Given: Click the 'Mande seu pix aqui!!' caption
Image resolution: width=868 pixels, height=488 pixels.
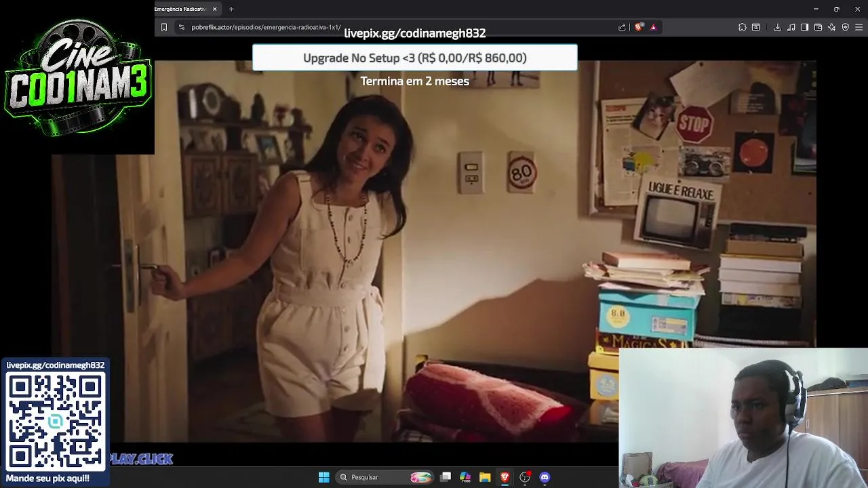Looking at the screenshot, I should (x=47, y=479).
